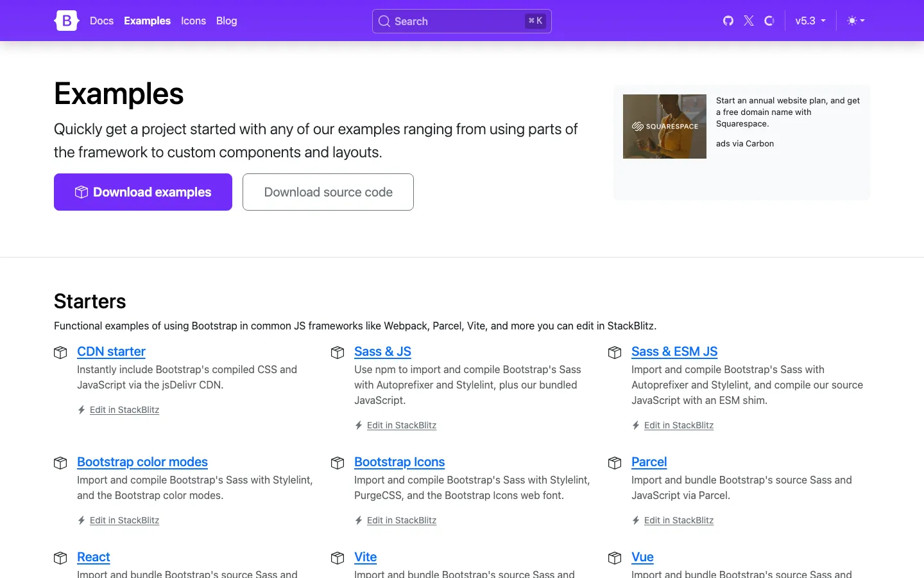Image resolution: width=924 pixels, height=578 pixels.
Task: Open the Icons nav item
Action: [193, 21]
